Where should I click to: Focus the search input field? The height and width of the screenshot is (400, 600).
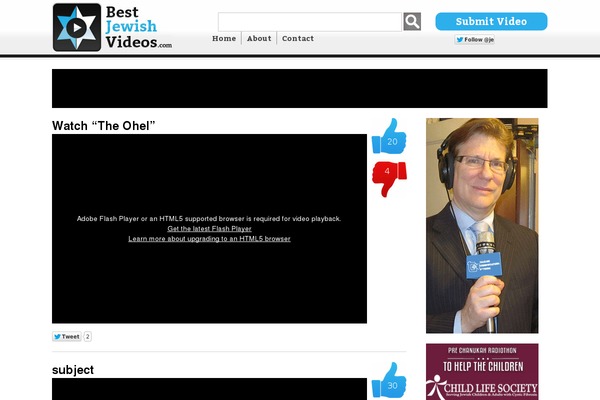pyautogui.click(x=310, y=22)
